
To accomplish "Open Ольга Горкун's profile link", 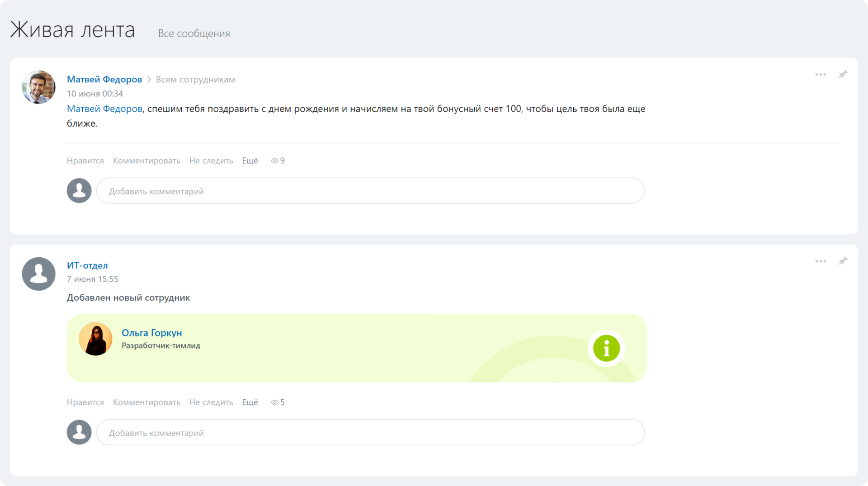I will (x=151, y=333).
